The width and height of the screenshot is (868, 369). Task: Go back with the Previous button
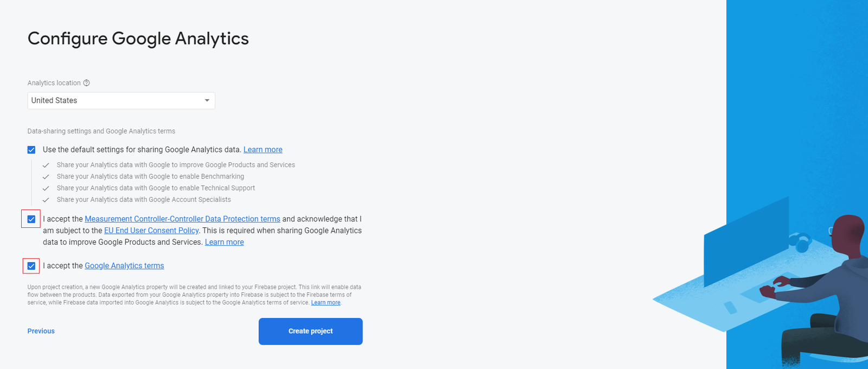[x=41, y=331]
